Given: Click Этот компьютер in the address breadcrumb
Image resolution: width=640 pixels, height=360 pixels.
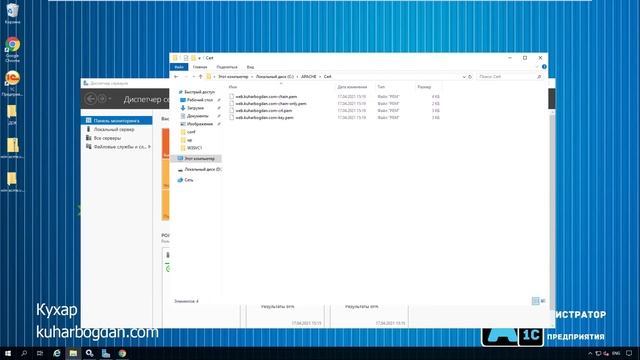Looking at the screenshot, I should (x=233, y=77).
